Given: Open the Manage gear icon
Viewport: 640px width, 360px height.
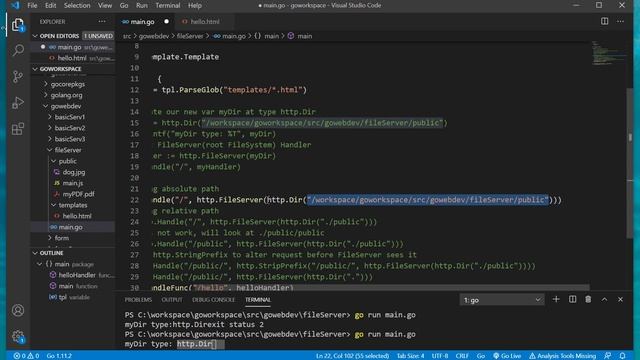Looking at the screenshot, I should pos(18,337).
